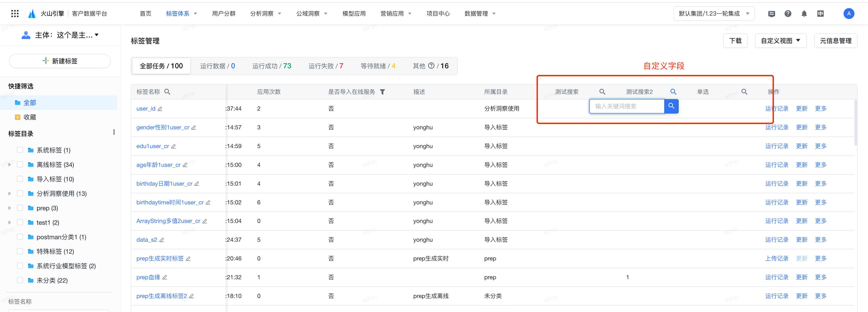Check the 系统标签 (1) checkbox

click(x=20, y=150)
